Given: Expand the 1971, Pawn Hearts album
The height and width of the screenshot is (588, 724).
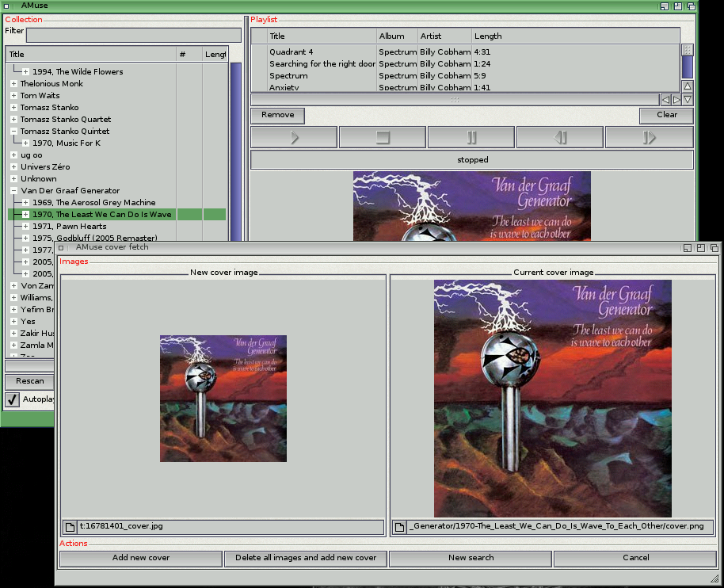Looking at the screenshot, I should click(26, 227).
